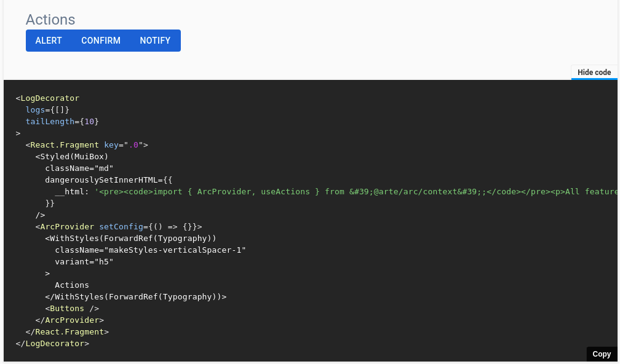Click the className="md" line
This screenshot has height=364, width=620.
[79, 168]
